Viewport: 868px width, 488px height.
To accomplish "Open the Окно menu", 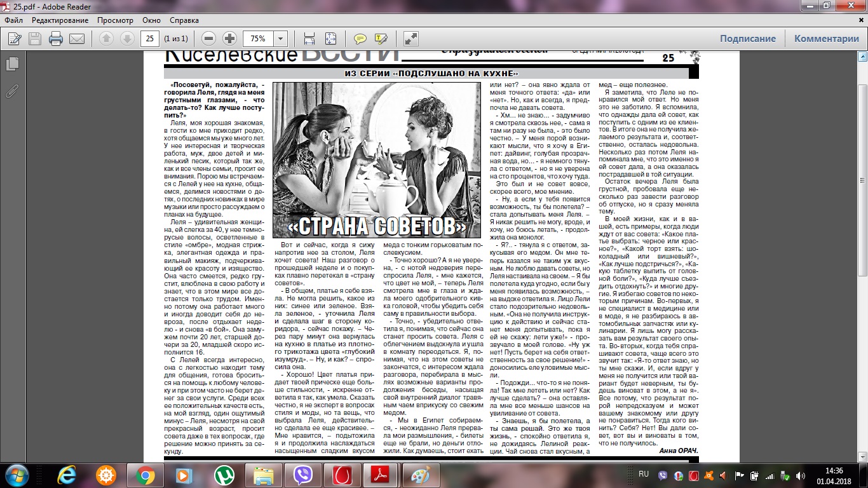I will pos(152,20).
